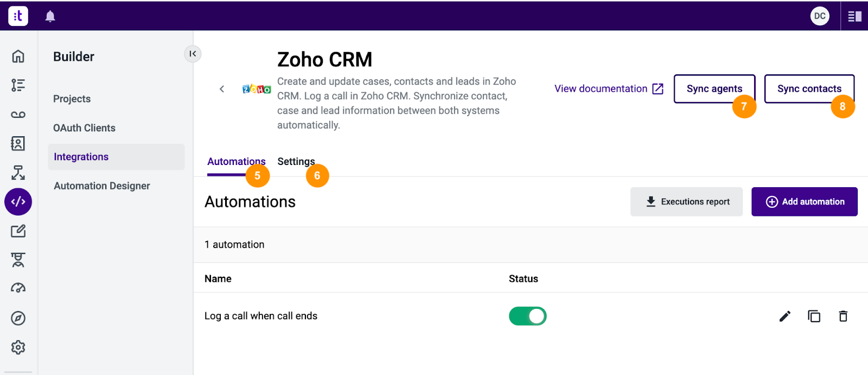Open the notifications bell
The height and width of the screenshot is (375, 868).
click(x=50, y=16)
